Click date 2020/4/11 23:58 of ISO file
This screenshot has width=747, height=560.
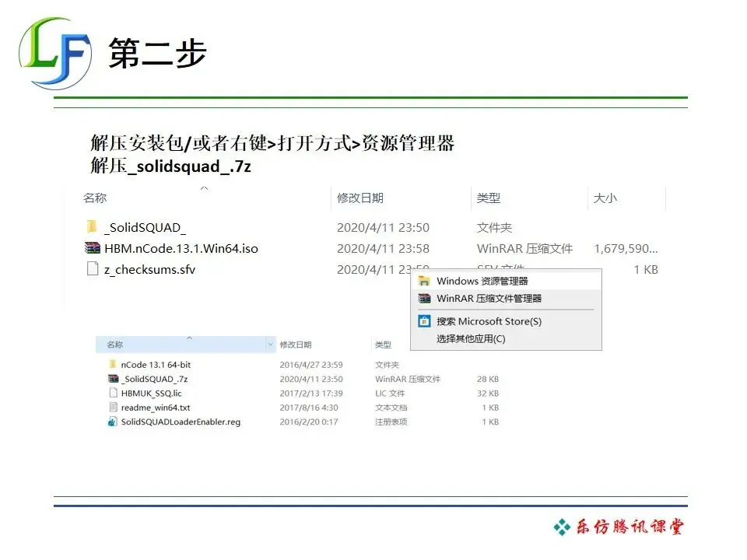pos(383,249)
